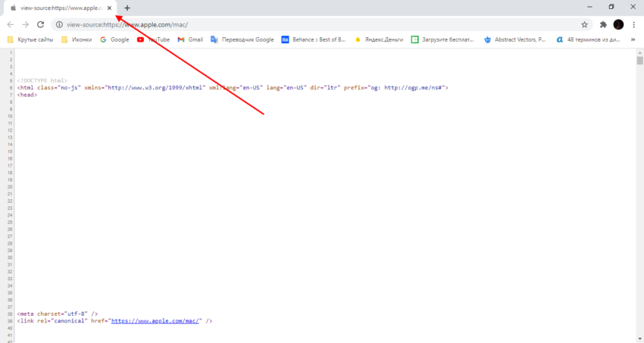Reload the current page
Viewport: 644px width, 343px height.
pyautogui.click(x=40, y=24)
